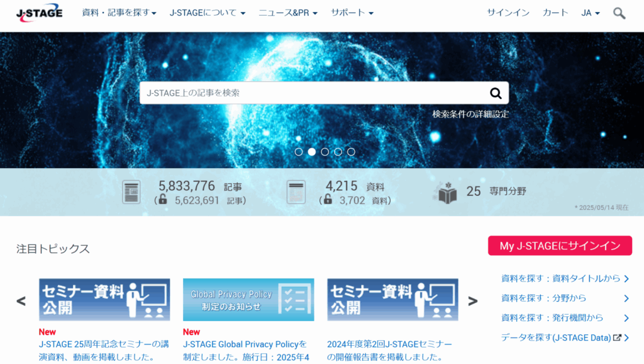Open J-STAGE Global Privacy Policyを制定 article link
The height and width of the screenshot is (364, 644).
click(x=246, y=350)
